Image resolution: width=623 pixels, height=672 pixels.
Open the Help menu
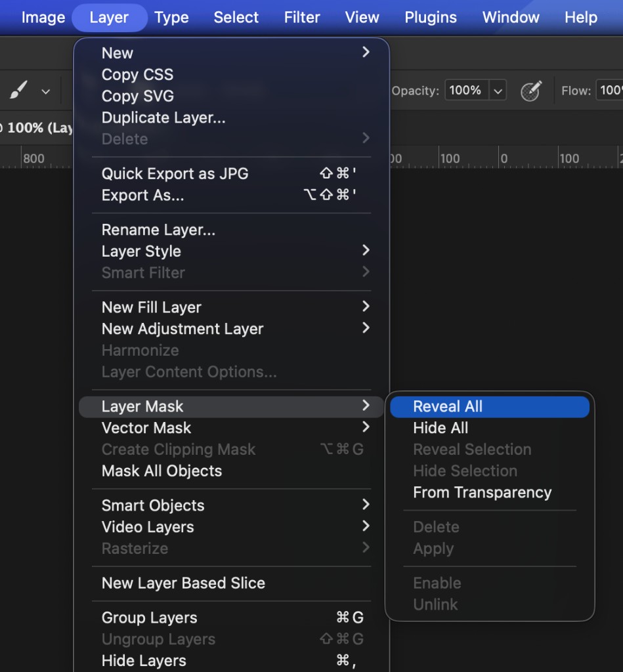tap(580, 18)
